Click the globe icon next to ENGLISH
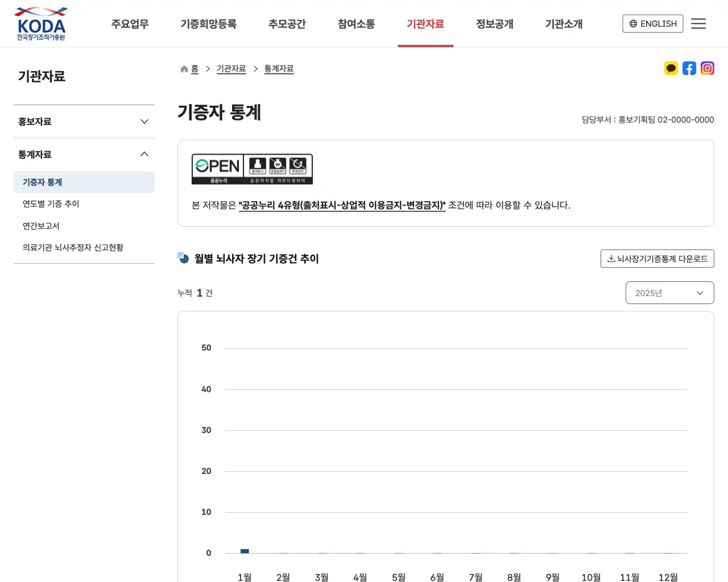Screen dimensions: 728x582 click(632, 23)
